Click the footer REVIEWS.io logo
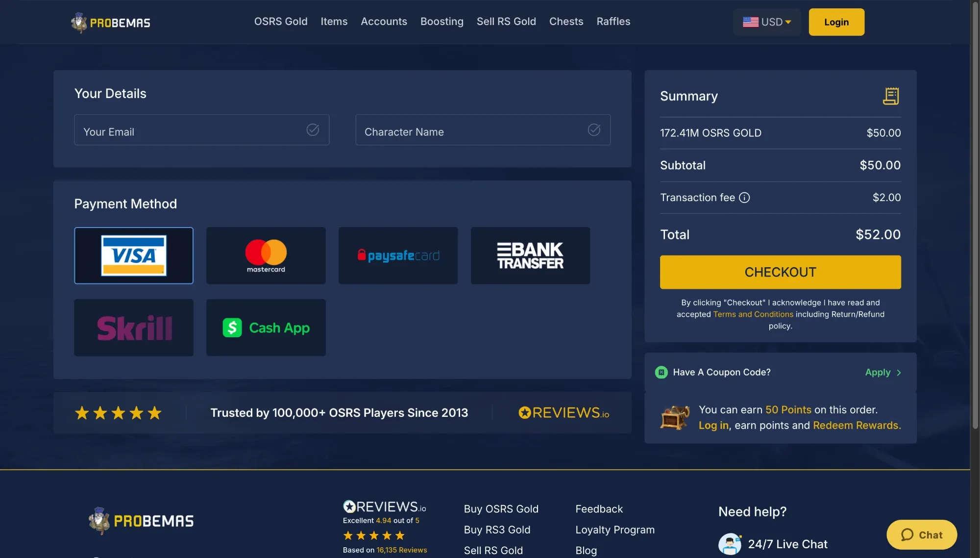 pyautogui.click(x=385, y=507)
